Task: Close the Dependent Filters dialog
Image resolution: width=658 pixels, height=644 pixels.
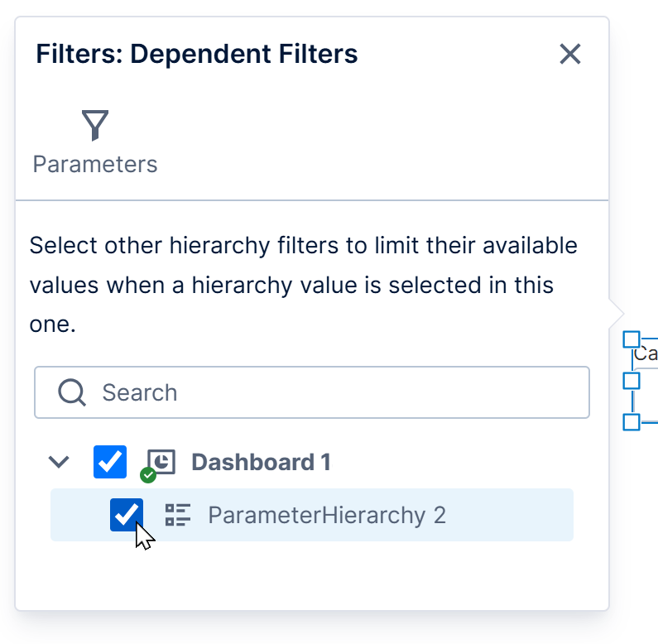Action: tap(570, 54)
